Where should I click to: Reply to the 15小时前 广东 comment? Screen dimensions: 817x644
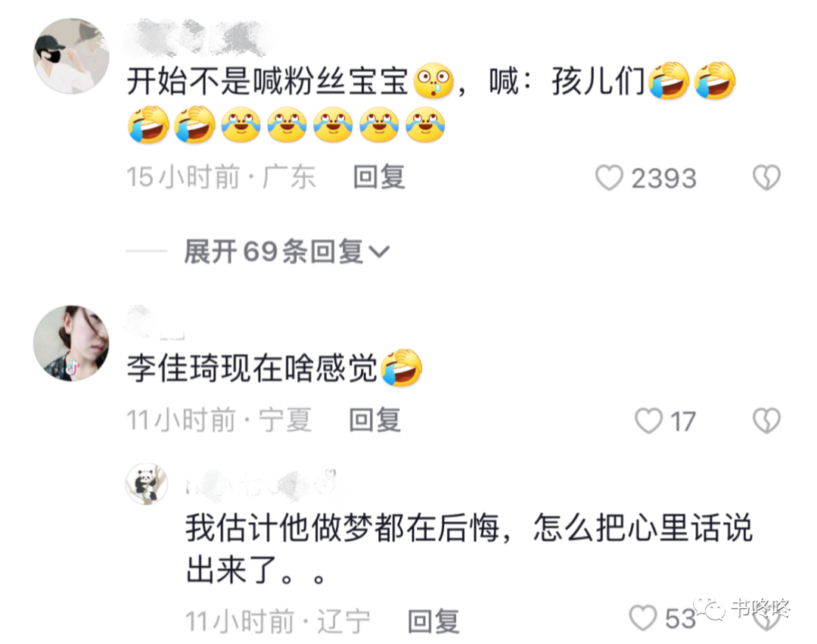[379, 177]
